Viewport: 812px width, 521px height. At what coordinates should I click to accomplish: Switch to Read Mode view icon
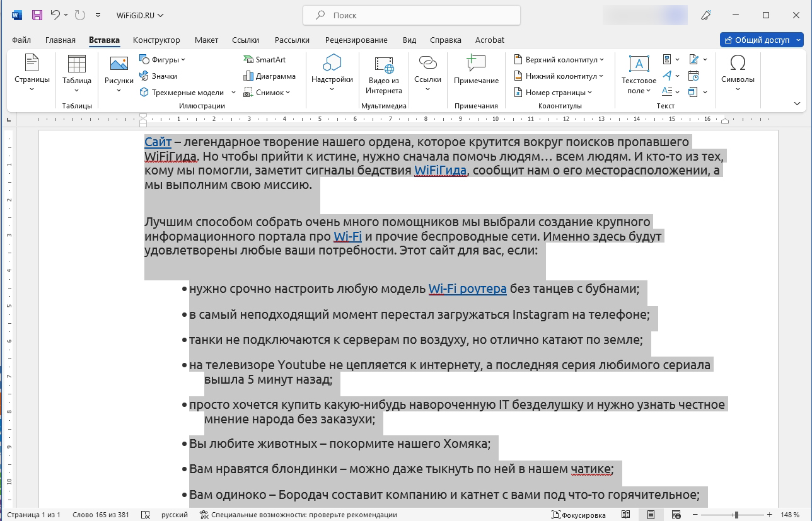[x=625, y=515]
